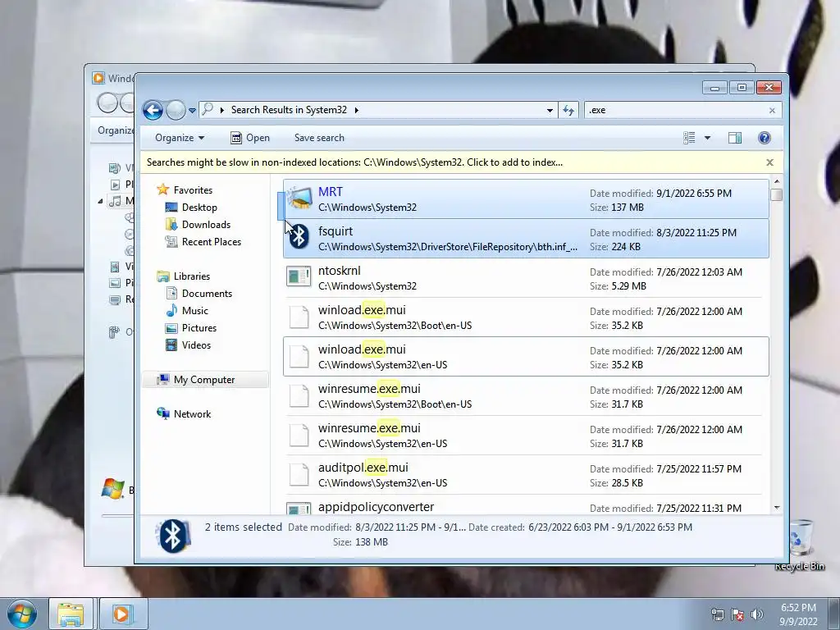Click the MRT file icon
Image resolution: width=840 pixels, height=630 pixels.
pyautogui.click(x=299, y=199)
